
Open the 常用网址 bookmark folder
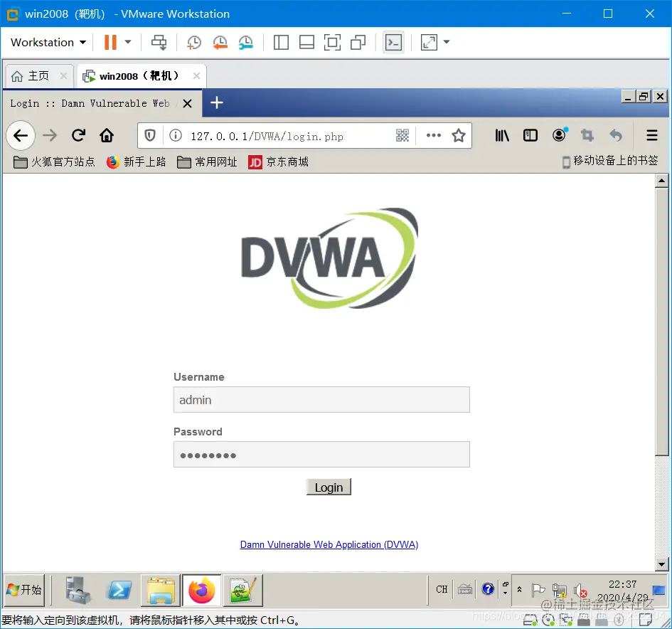pyautogui.click(x=207, y=162)
